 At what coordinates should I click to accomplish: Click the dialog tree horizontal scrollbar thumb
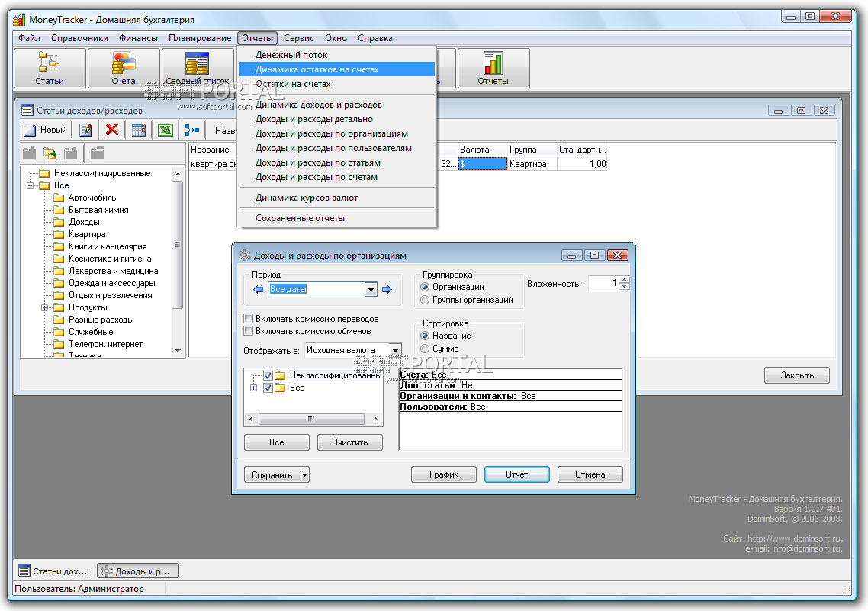click(311, 419)
